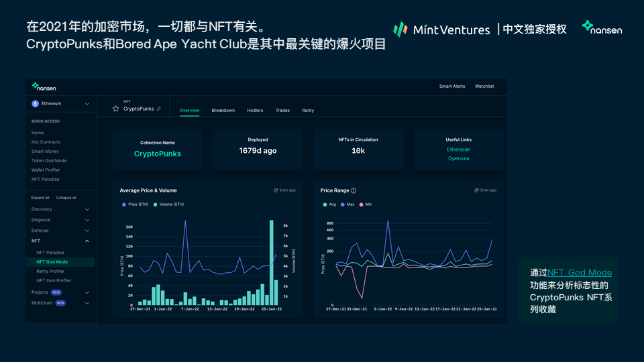
Task: Click refresh icon on Average Price & Volume
Action: tap(276, 190)
